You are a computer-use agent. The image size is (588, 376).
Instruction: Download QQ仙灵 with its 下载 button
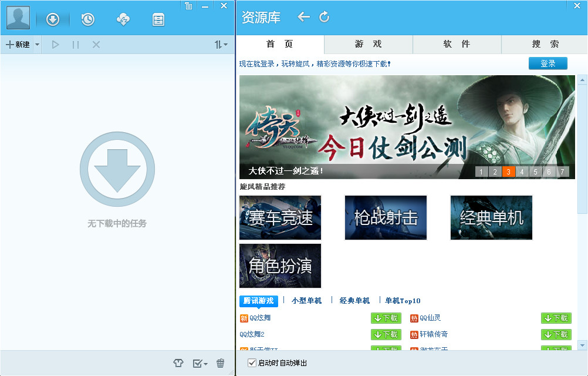coord(556,318)
